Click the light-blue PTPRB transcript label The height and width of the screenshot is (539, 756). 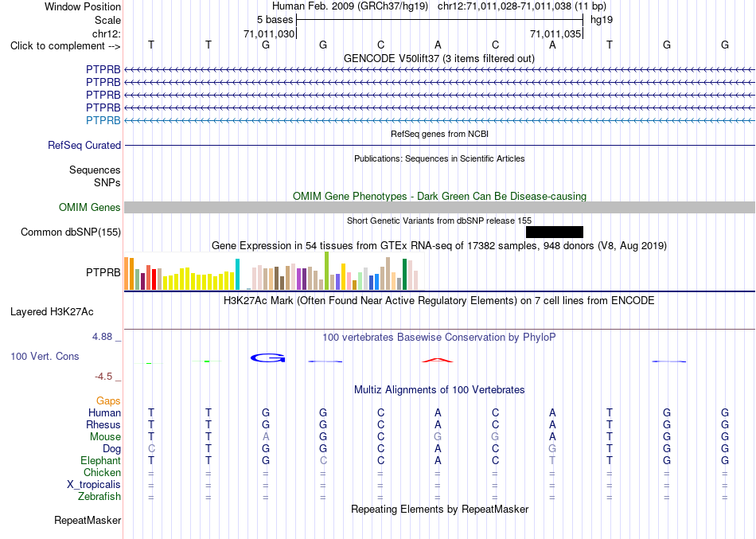[x=103, y=121]
